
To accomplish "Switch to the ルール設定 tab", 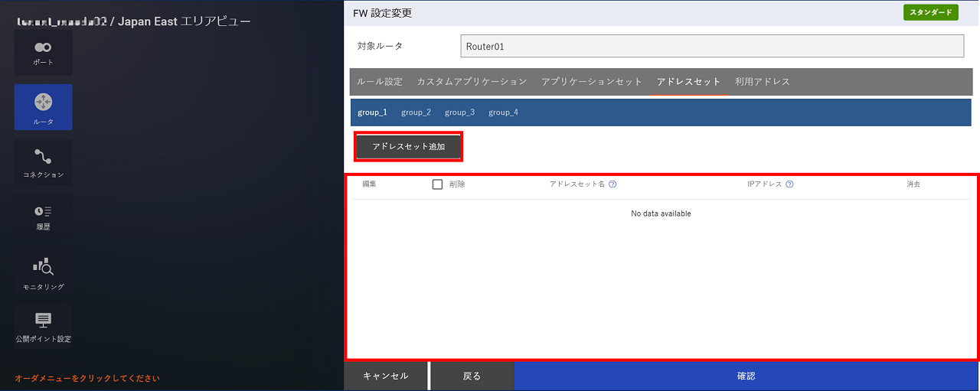I will (x=380, y=81).
